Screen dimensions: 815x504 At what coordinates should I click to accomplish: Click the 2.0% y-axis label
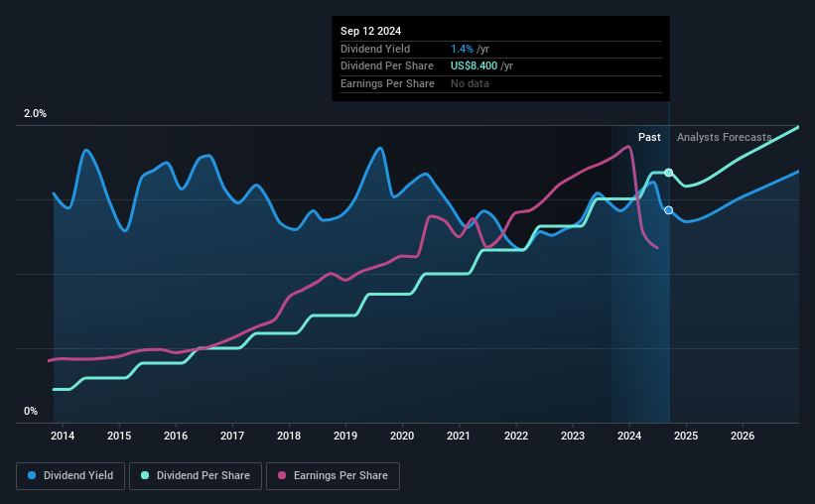point(35,113)
